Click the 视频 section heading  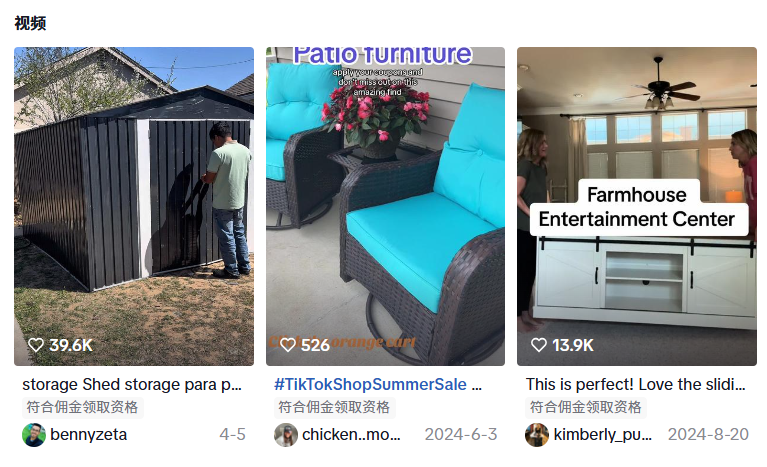click(30, 23)
